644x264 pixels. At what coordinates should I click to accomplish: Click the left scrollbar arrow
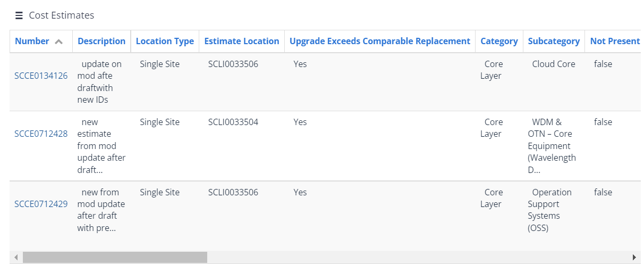click(16, 258)
